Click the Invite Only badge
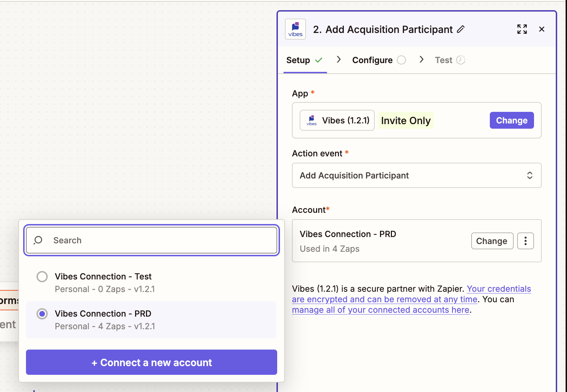Image resolution: width=567 pixels, height=392 pixels. (x=406, y=121)
